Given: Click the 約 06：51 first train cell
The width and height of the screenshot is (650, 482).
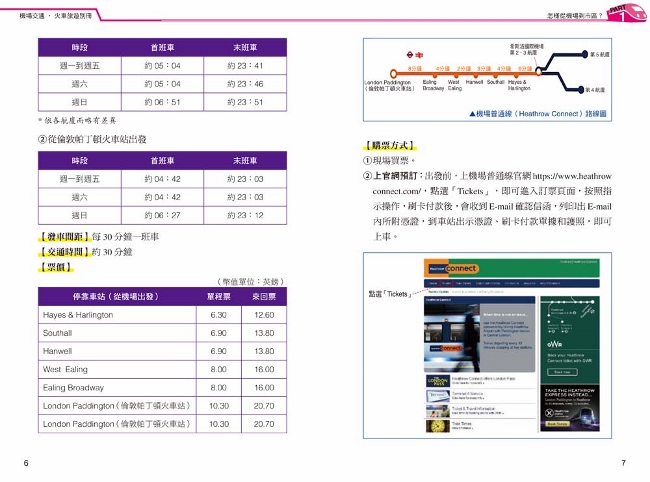Looking at the screenshot, I should (162, 102).
